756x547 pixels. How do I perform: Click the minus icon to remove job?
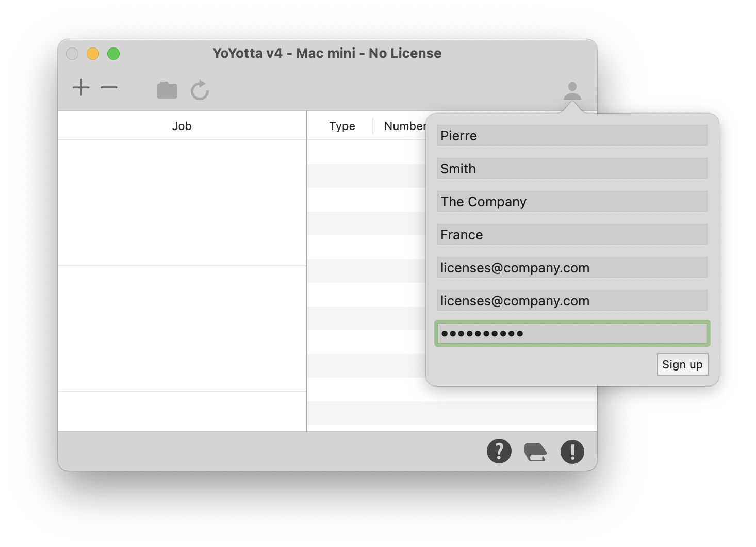[x=109, y=88]
